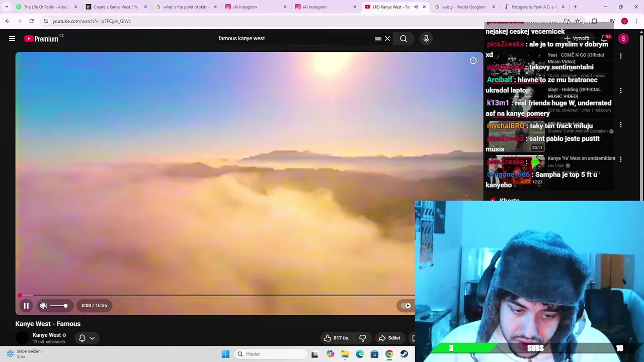Image resolution: width=644 pixels, height=362 pixels.
Task: Click the video title Kanye West - Famous
Action: pos(48,324)
